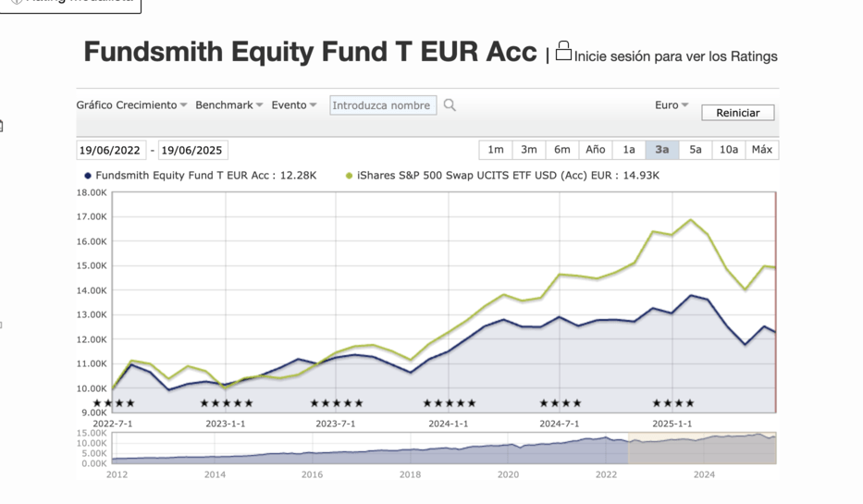Click the 2016 label on the overview timeline
The width and height of the screenshot is (863, 504).
tap(312, 474)
